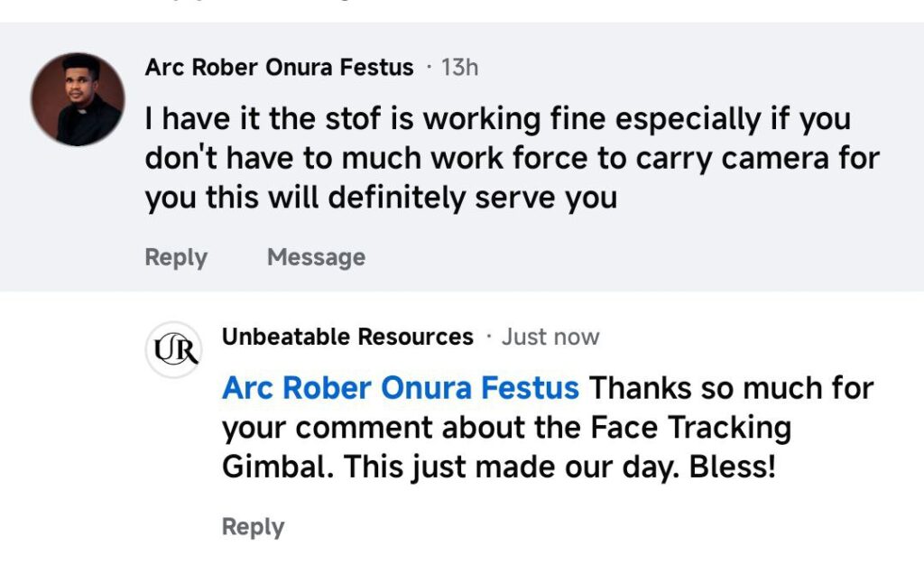Click the UR logo avatar

175,348
